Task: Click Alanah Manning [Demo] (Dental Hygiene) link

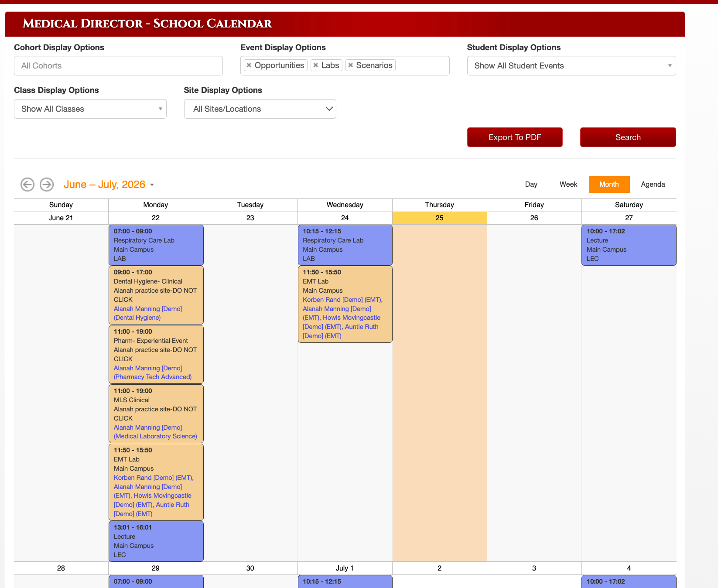Action: 148,313
